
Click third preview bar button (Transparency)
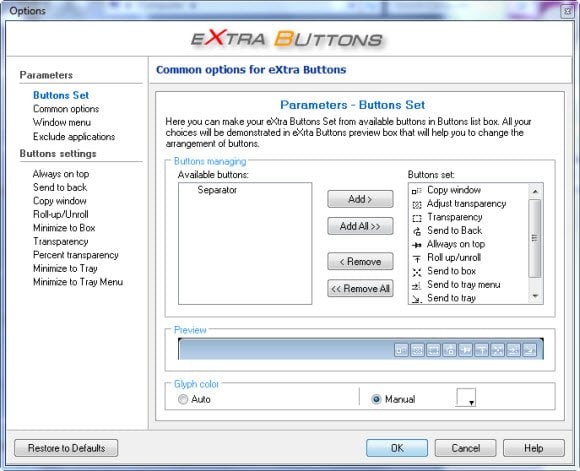click(x=433, y=350)
